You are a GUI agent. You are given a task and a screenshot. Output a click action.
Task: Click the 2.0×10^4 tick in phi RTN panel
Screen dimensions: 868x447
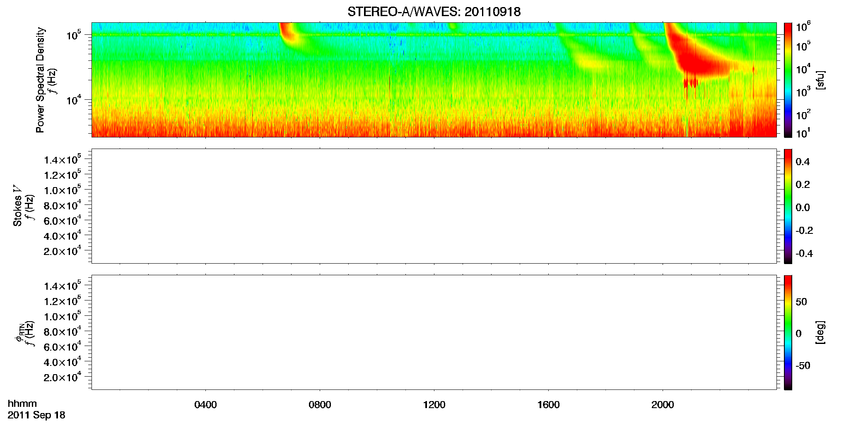tap(63, 377)
